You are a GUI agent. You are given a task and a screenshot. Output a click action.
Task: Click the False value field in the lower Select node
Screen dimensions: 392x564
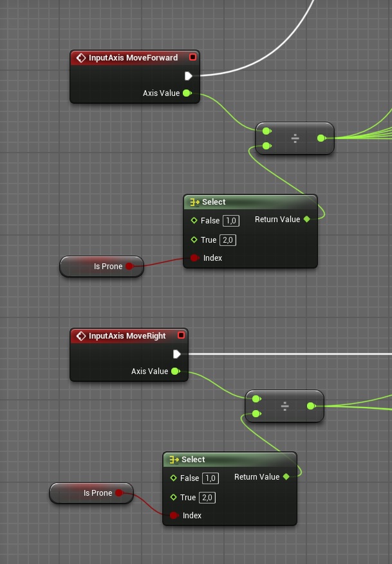(x=210, y=478)
